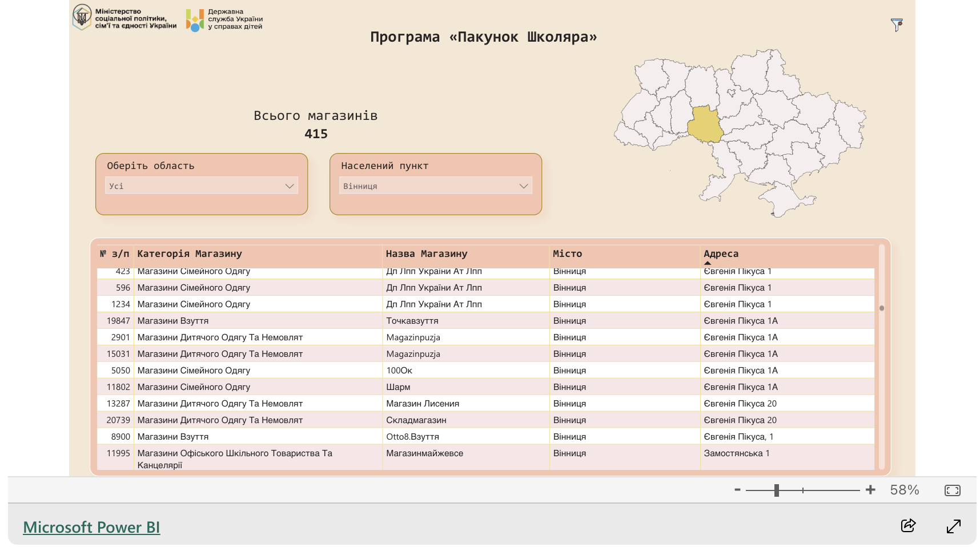
Task: Click the 58% zoom level text
Action: (905, 490)
